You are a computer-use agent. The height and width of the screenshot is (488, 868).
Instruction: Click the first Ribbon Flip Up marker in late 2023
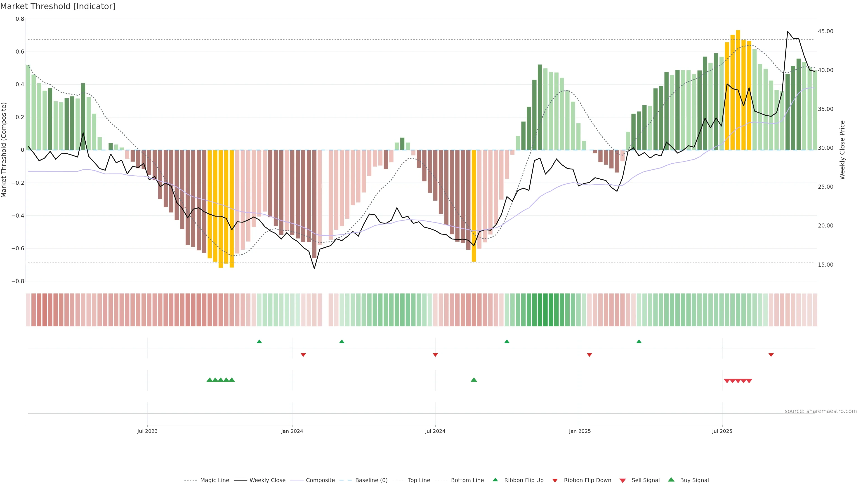click(259, 342)
